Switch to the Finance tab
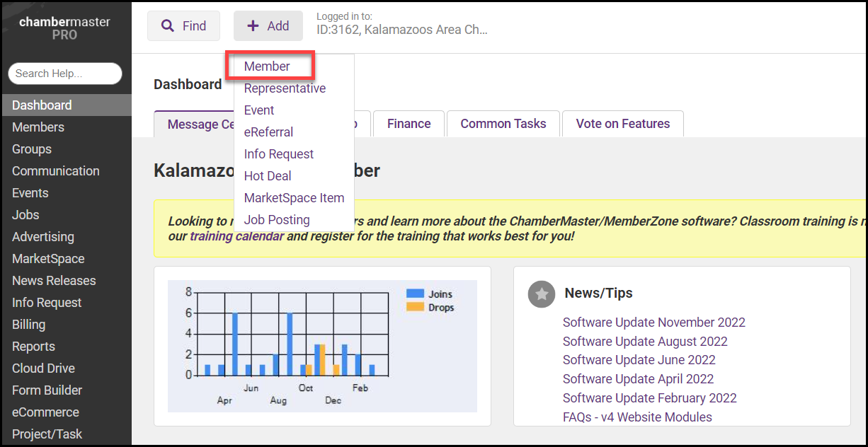This screenshot has height=447, width=868. point(409,124)
